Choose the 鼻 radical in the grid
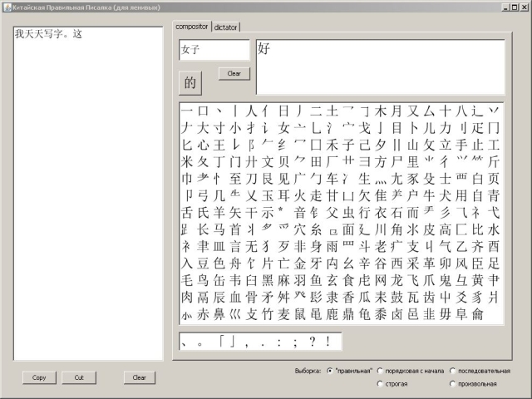Screen dimensions: 532x399 219,314
